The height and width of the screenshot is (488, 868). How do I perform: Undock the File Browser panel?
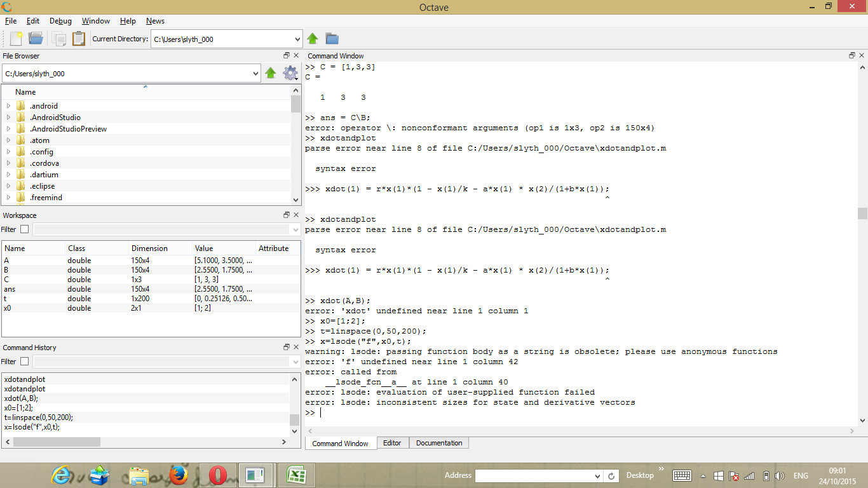coord(287,56)
